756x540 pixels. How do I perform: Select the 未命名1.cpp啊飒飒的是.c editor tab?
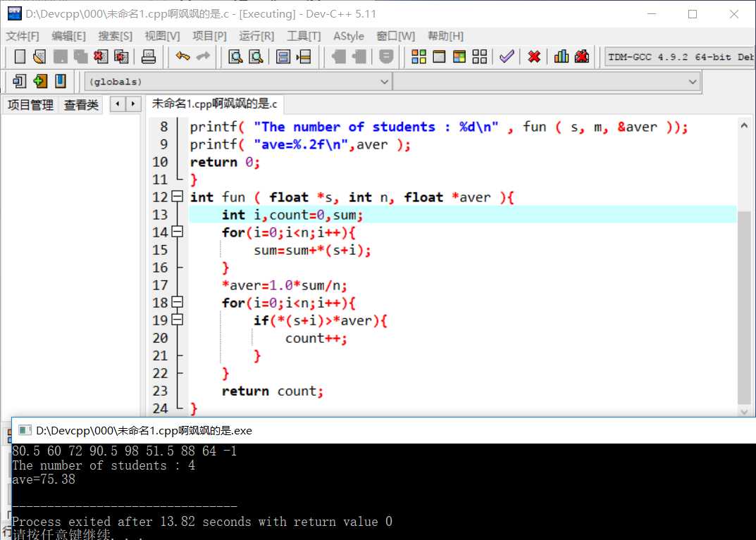[215, 103]
